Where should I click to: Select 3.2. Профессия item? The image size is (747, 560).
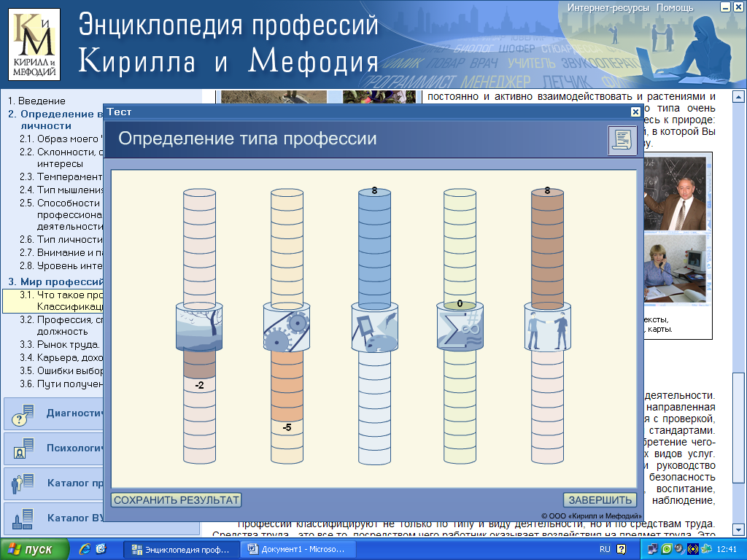pyautogui.click(x=61, y=325)
